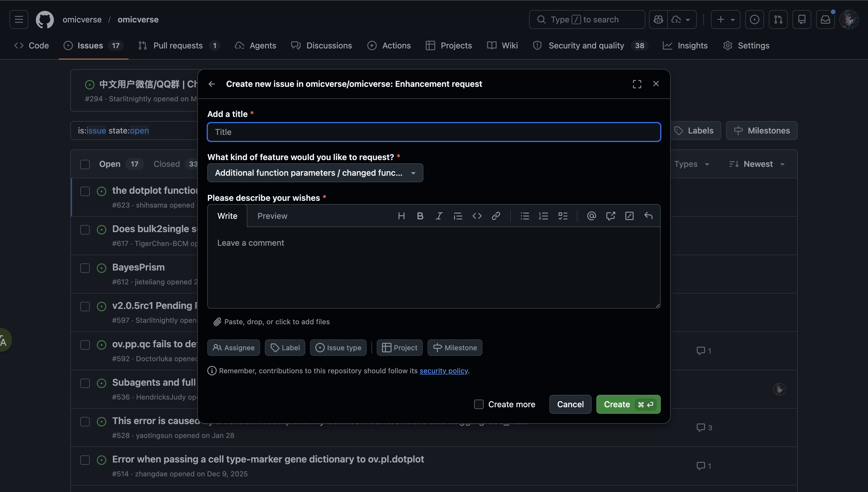
Task: Open the Assignee picker
Action: [233, 348]
